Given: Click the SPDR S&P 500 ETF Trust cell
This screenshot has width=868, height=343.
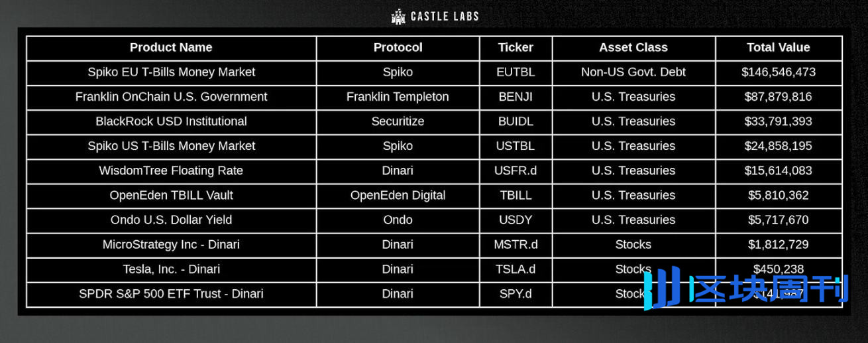Looking at the screenshot, I should click(171, 294).
